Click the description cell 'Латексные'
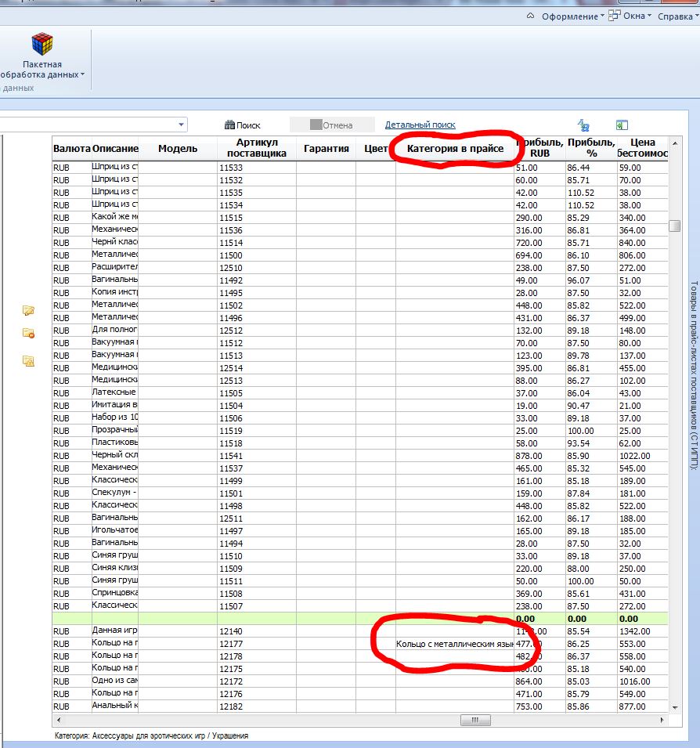The height and width of the screenshot is (748, 700). tap(115, 392)
